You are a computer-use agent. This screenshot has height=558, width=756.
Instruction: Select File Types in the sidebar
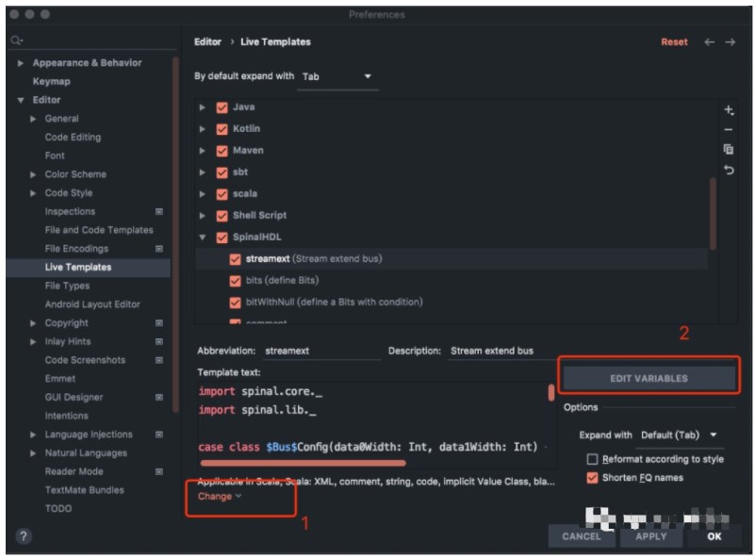[67, 286]
